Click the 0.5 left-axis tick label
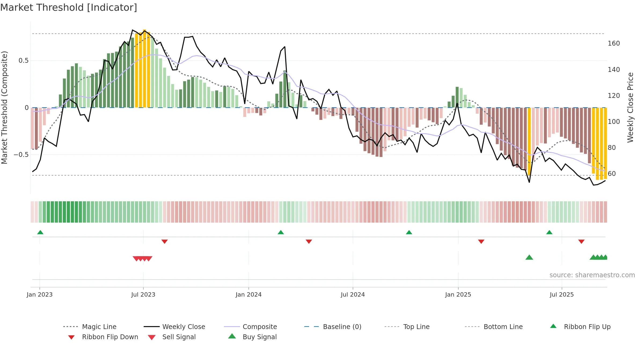The height and width of the screenshot is (362, 644). [x=24, y=61]
